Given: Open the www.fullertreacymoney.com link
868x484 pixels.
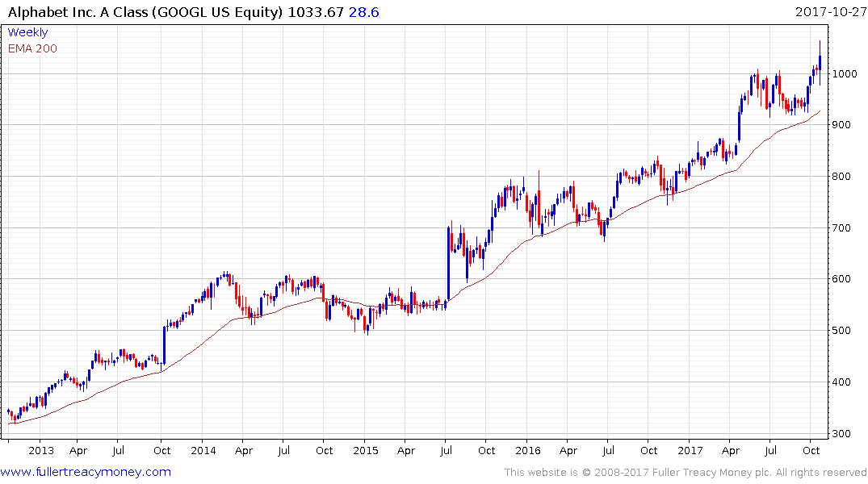Looking at the screenshot, I should pyautogui.click(x=86, y=472).
